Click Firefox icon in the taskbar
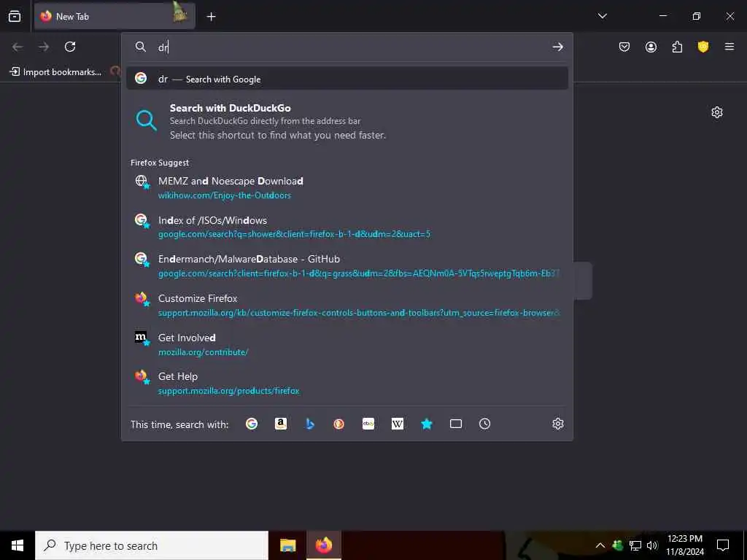This screenshot has height=560, width=747. coord(323,545)
